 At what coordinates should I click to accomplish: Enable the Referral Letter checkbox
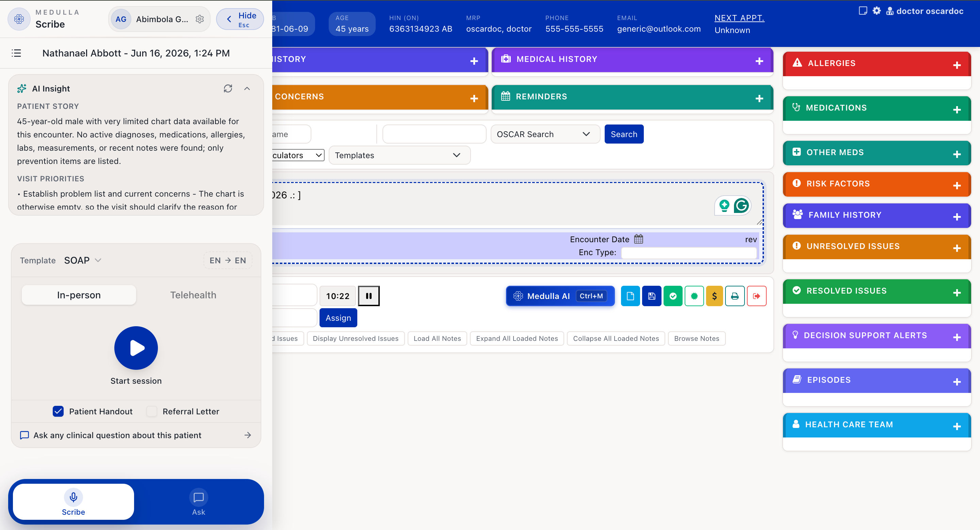[x=152, y=411]
